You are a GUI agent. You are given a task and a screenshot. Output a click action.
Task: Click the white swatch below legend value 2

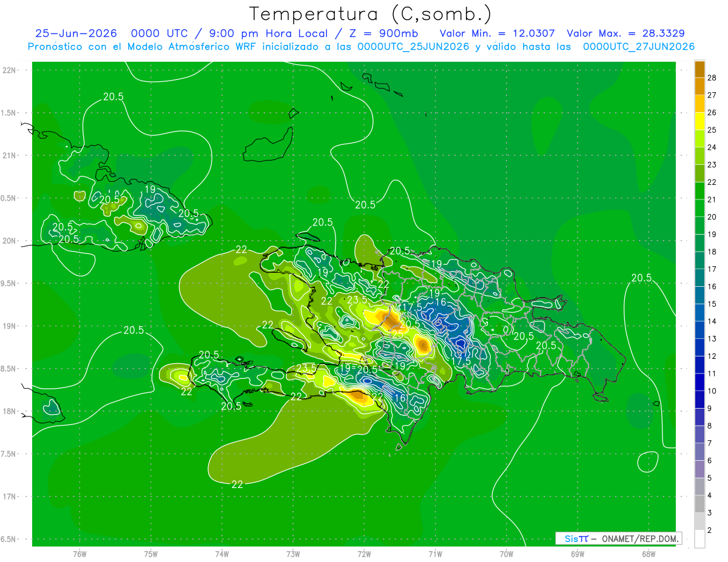click(x=699, y=539)
